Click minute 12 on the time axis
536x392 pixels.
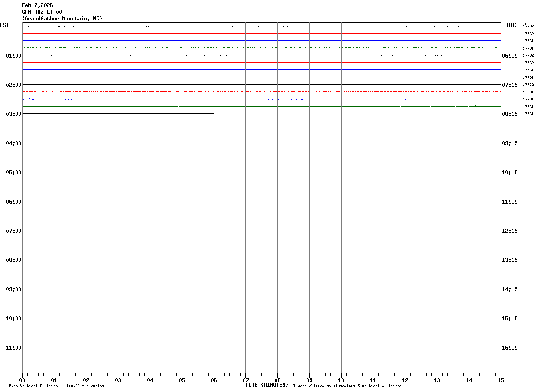[x=405, y=380]
